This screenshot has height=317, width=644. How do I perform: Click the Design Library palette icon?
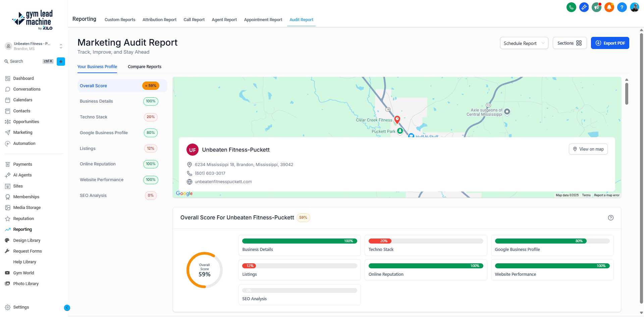coord(7,241)
